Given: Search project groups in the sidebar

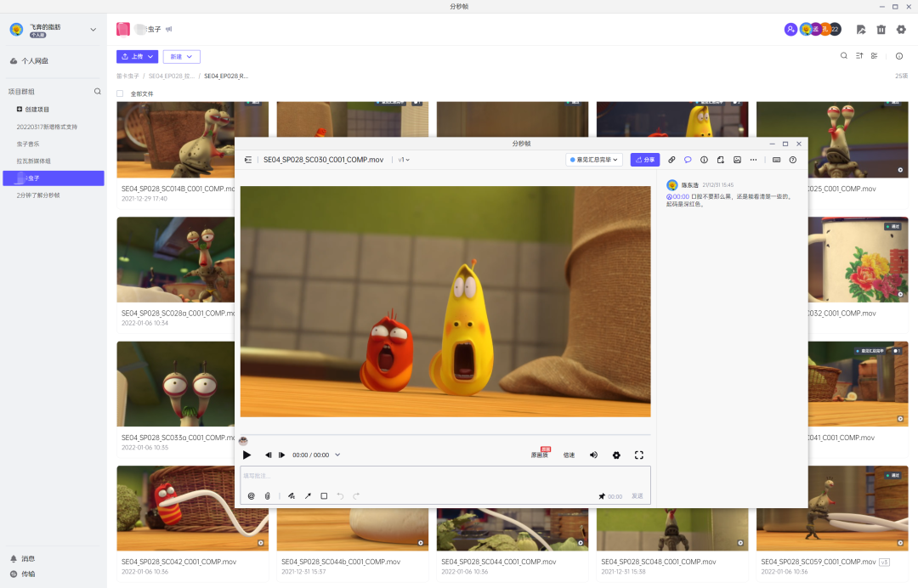Looking at the screenshot, I should point(97,91).
